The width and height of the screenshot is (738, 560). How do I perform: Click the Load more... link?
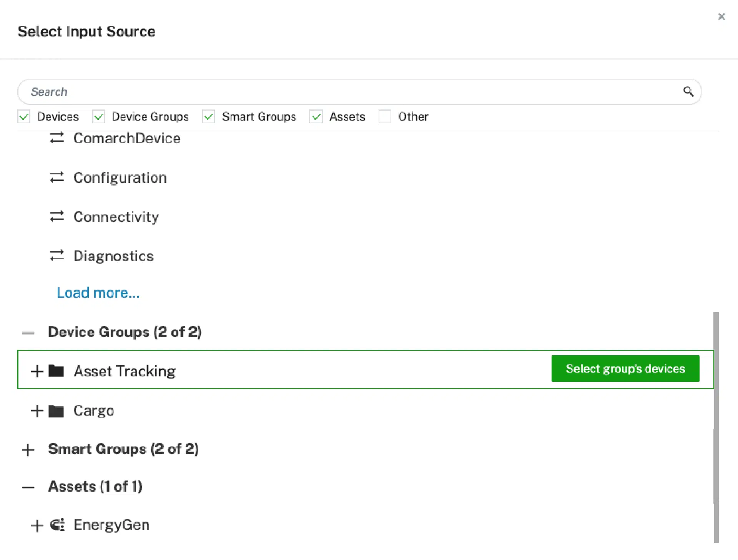tap(98, 293)
